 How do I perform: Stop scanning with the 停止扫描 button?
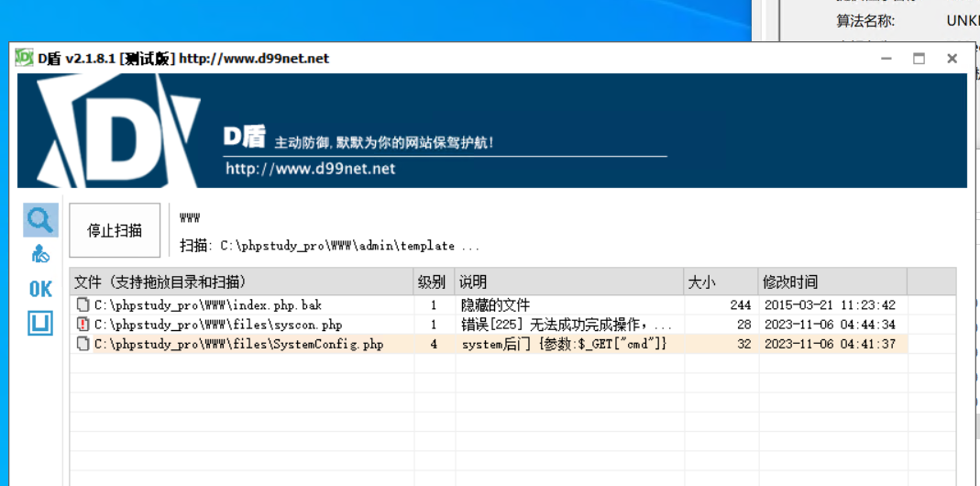coord(115,230)
